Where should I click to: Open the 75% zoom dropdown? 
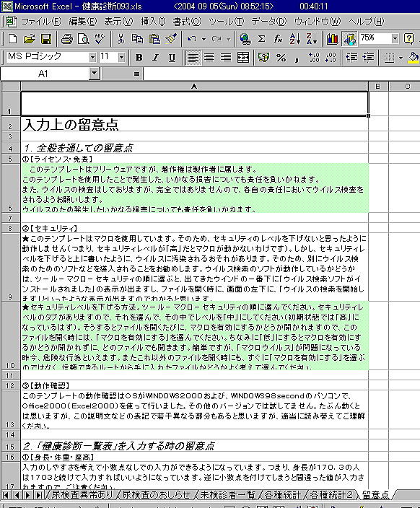(x=395, y=38)
